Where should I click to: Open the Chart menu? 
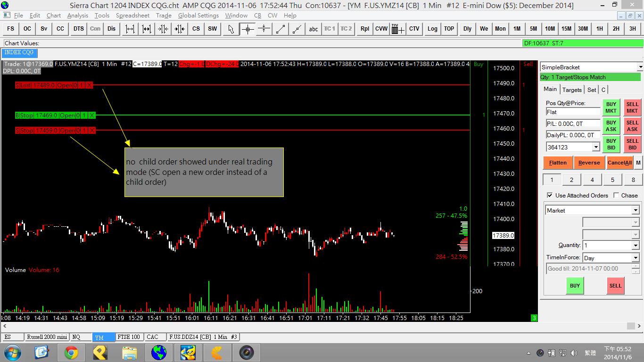[x=54, y=16]
